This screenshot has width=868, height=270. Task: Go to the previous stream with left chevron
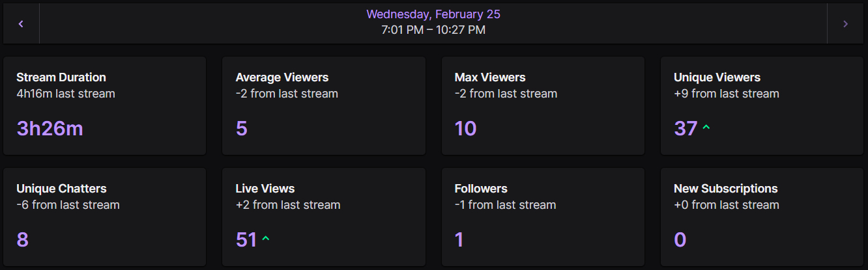(21, 24)
